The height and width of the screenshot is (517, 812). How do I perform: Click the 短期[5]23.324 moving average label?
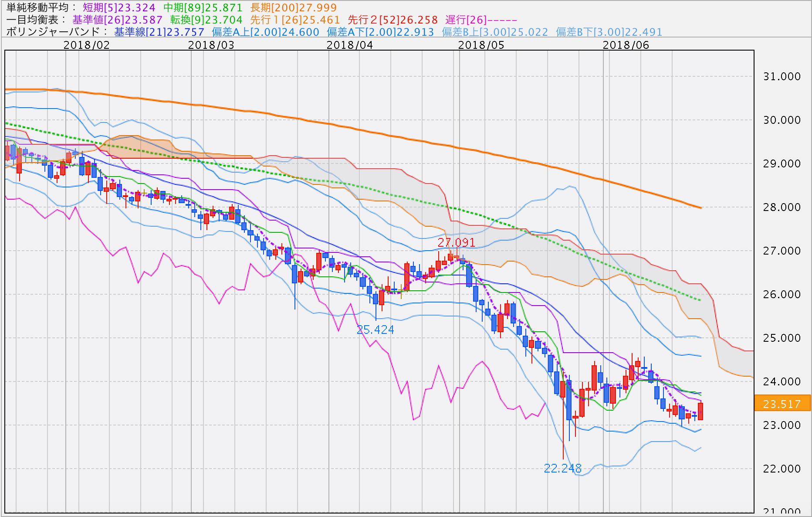(119, 8)
